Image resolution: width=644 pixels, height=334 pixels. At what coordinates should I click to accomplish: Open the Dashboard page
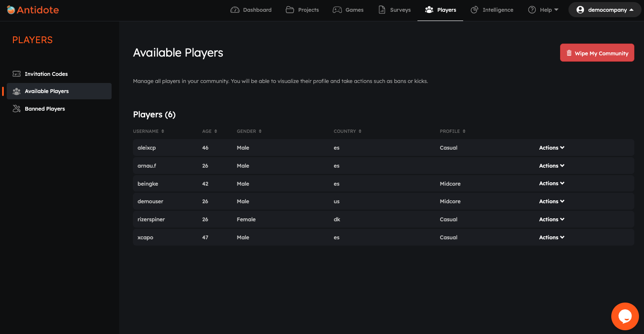[x=251, y=10]
